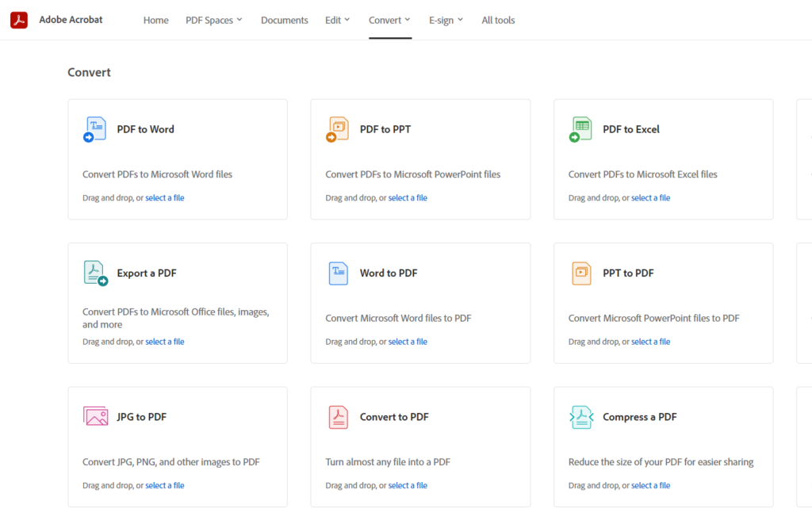Expand the Edit dropdown menu
The width and height of the screenshot is (812, 520).
338,20
